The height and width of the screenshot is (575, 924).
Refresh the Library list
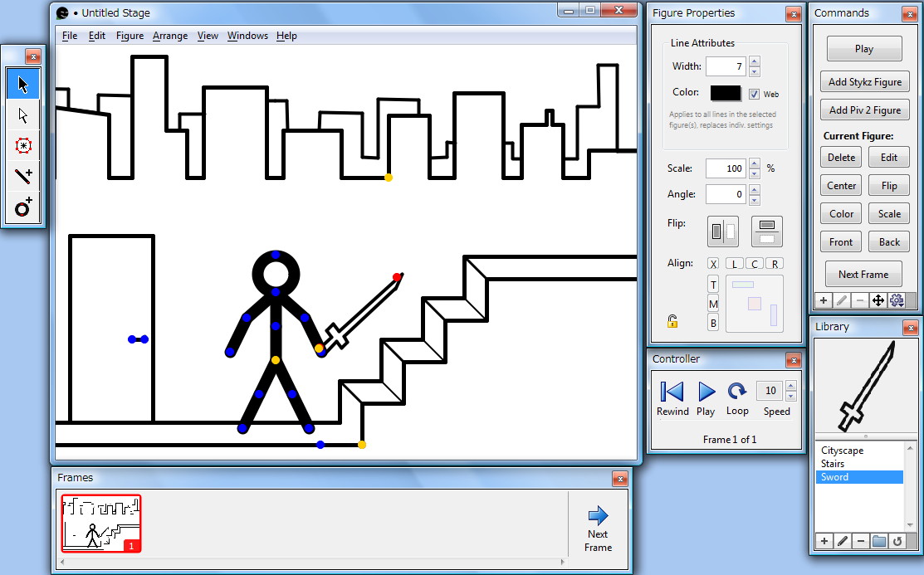point(897,541)
